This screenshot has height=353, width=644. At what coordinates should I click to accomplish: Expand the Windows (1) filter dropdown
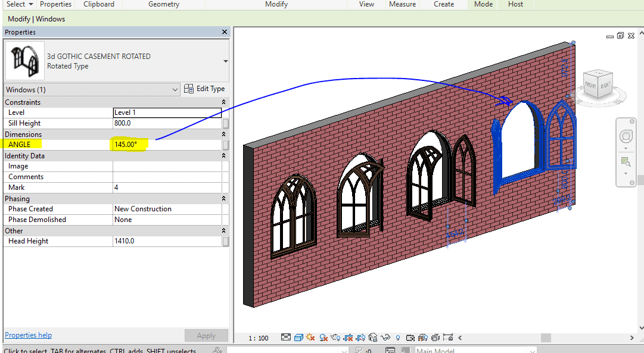[175, 90]
